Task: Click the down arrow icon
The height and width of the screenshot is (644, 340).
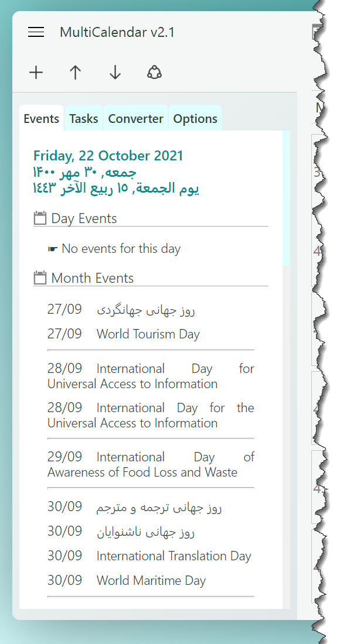Action: (x=115, y=72)
